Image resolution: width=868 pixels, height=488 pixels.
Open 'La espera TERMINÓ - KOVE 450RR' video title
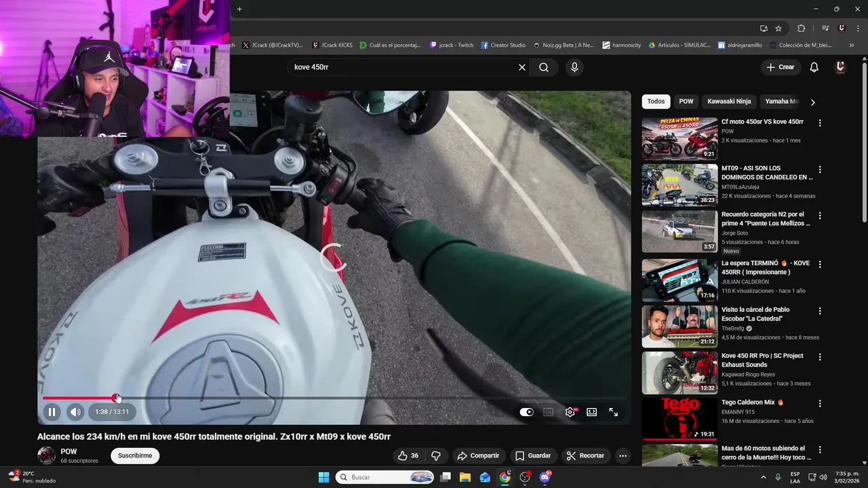[766, 268]
